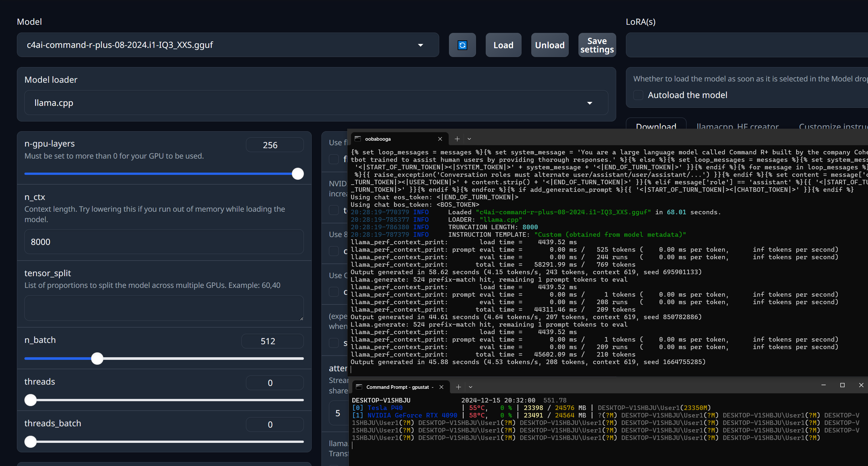Screen dimensions: 868x466
Task: Toggle the checkbox under the '(expe' option text
Action: 333,343
